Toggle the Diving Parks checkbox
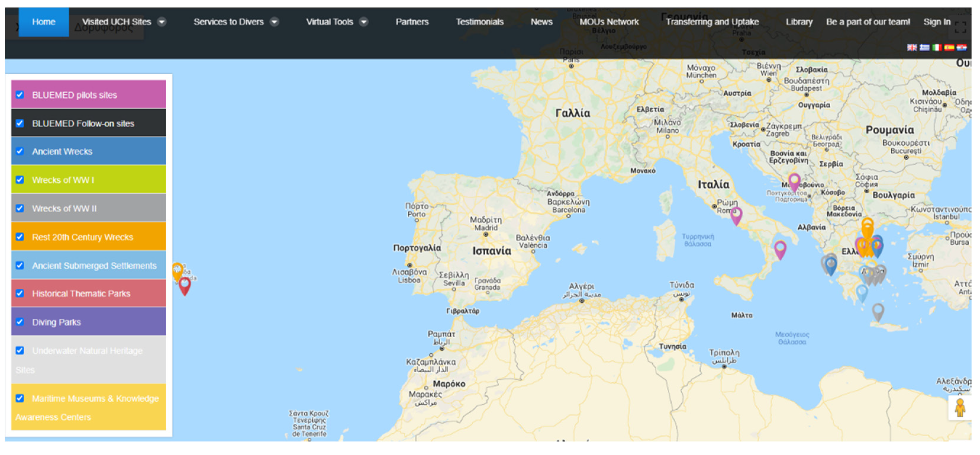The image size is (980, 455). tap(20, 322)
